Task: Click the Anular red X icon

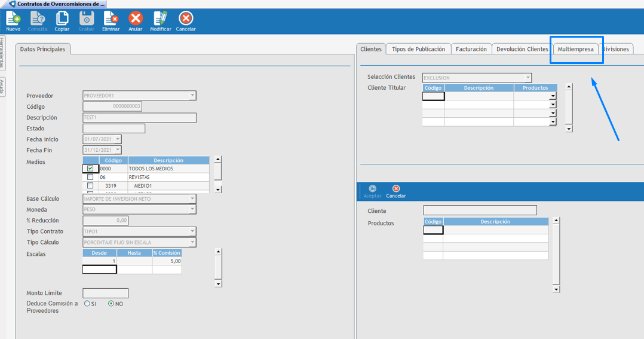Action: [136, 19]
